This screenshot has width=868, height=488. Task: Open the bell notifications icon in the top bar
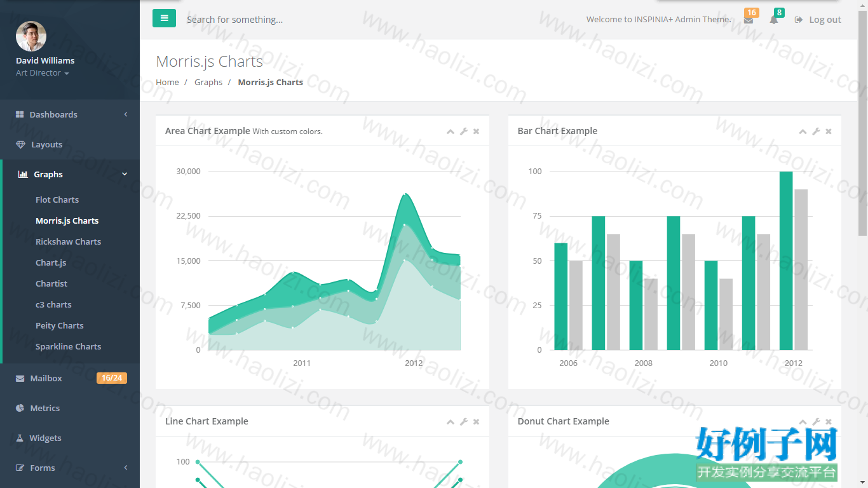point(773,20)
